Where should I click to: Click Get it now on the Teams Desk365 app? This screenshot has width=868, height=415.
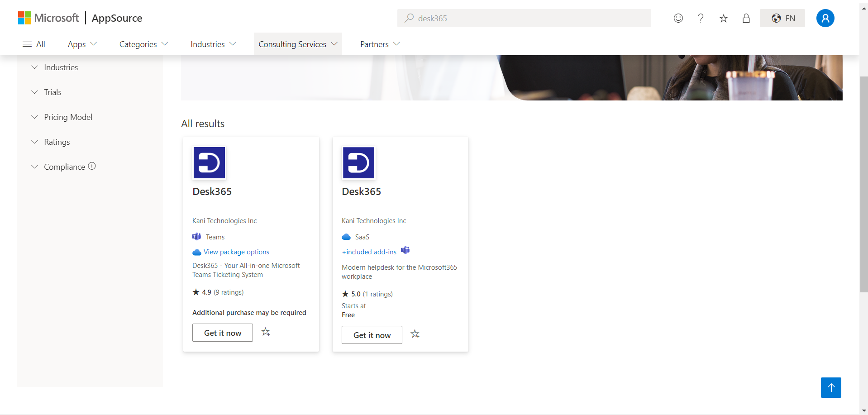(x=222, y=333)
